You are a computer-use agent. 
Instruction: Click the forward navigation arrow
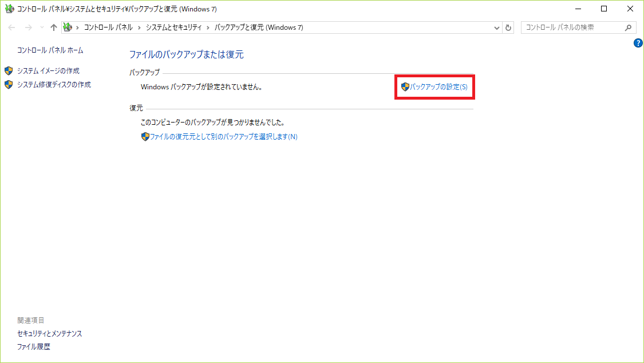pyautogui.click(x=27, y=27)
